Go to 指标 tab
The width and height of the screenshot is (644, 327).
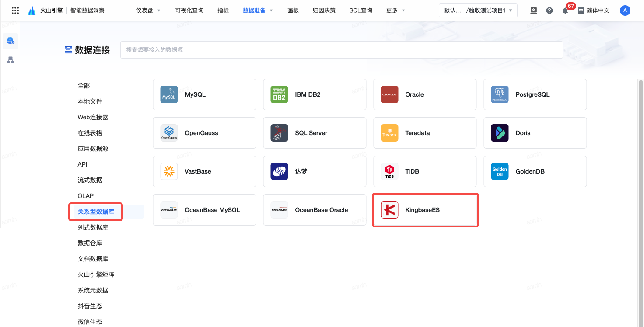click(x=223, y=10)
